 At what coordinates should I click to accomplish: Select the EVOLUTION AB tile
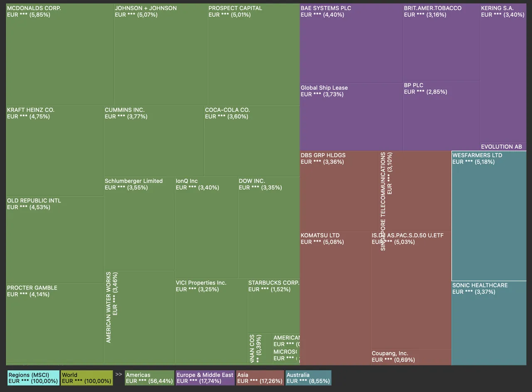(x=503, y=146)
